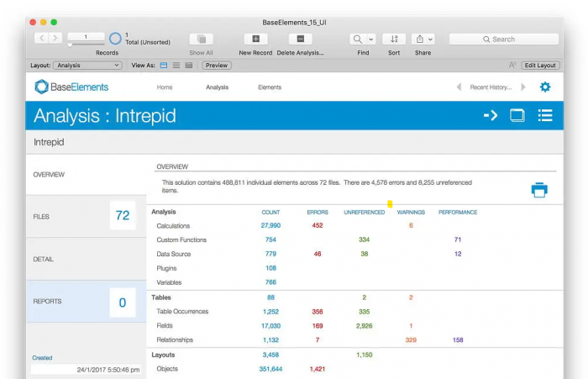Click the record number field
The image size is (588, 379).
pyautogui.click(x=86, y=37)
